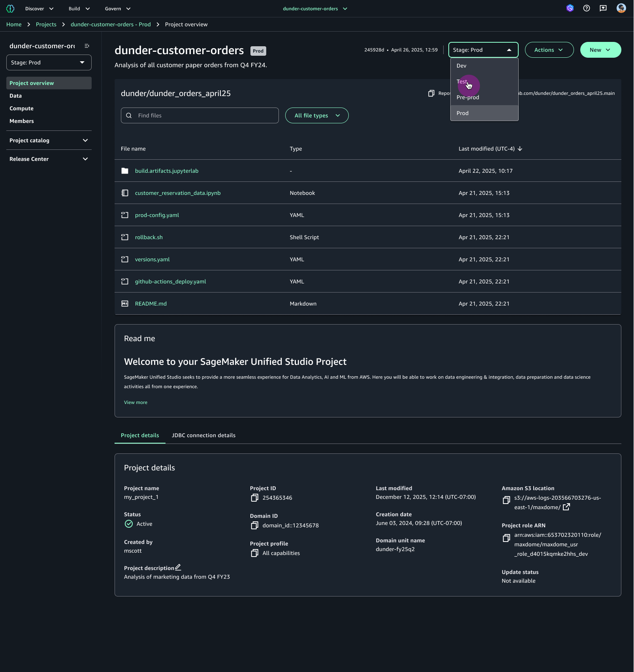Copy the Domain ID using its copy icon
The height and width of the screenshot is (672, 634).
(254, 525)
